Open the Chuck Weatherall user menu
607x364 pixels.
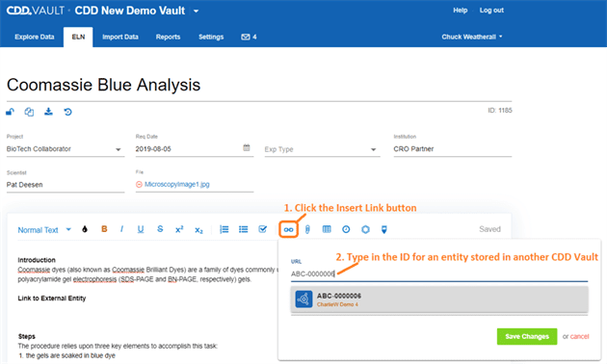coord(472,37)
